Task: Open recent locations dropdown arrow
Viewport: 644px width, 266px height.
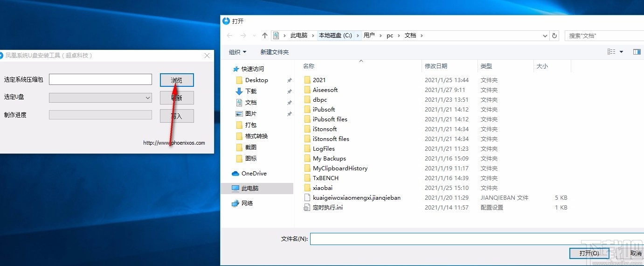Action: [x=254, y=35]
